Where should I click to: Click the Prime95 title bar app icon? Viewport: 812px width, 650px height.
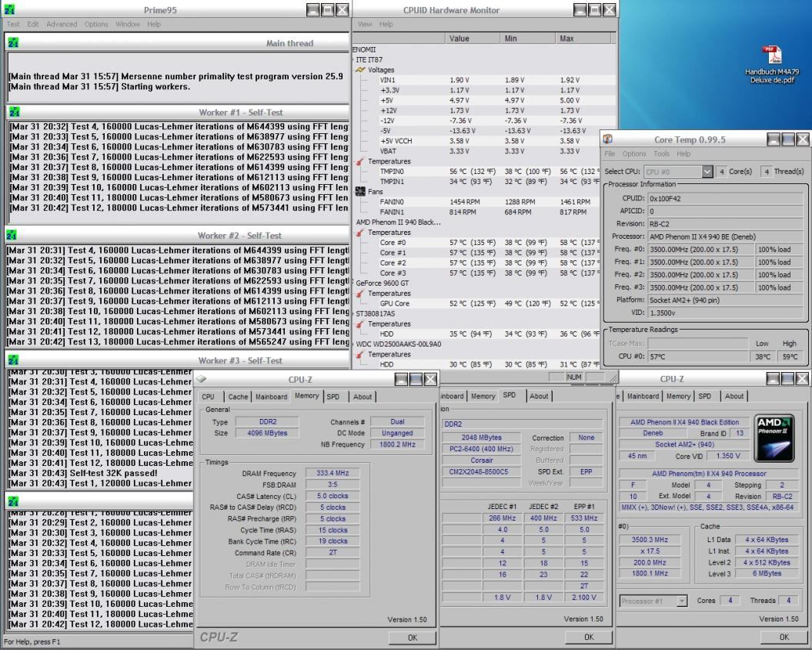pos(10,9)
